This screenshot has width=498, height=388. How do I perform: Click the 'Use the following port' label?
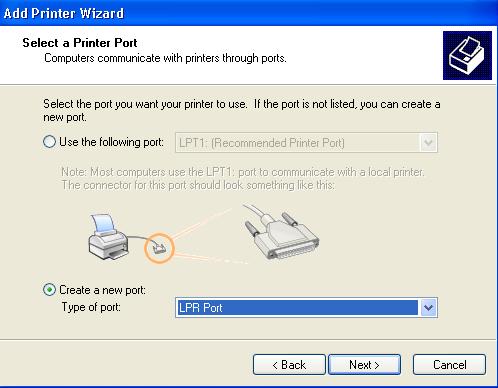111,142
